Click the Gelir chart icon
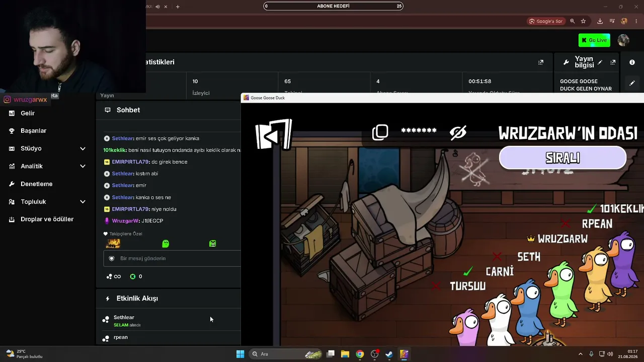 (x=12, y=114)
